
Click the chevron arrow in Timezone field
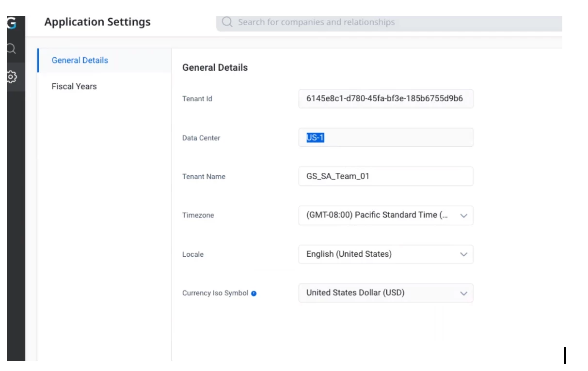click(463, 216)
